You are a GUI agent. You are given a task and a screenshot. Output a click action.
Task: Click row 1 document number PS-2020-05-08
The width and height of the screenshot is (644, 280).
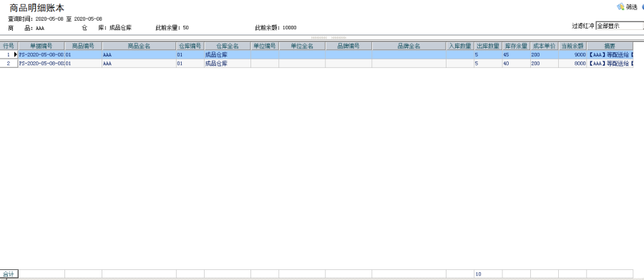[41, 54]
